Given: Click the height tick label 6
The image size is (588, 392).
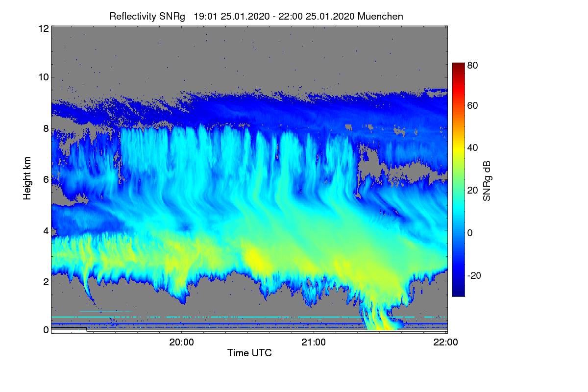Looking at the screenshot, I should (46, 180).
